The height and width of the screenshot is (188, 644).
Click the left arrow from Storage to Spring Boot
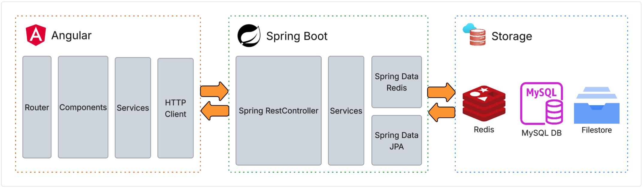pyautogui.click(x=442, y=112)
